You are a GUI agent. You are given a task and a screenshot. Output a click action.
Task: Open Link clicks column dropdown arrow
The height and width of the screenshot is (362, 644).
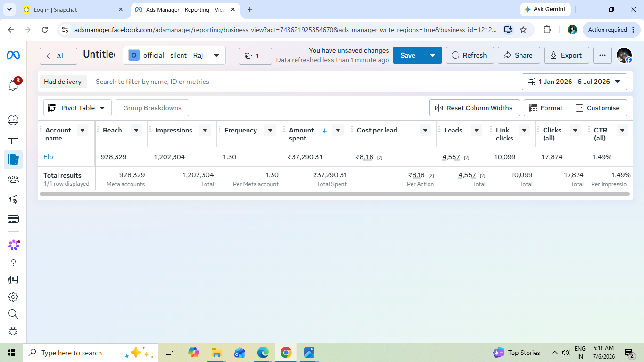[524, 130]
